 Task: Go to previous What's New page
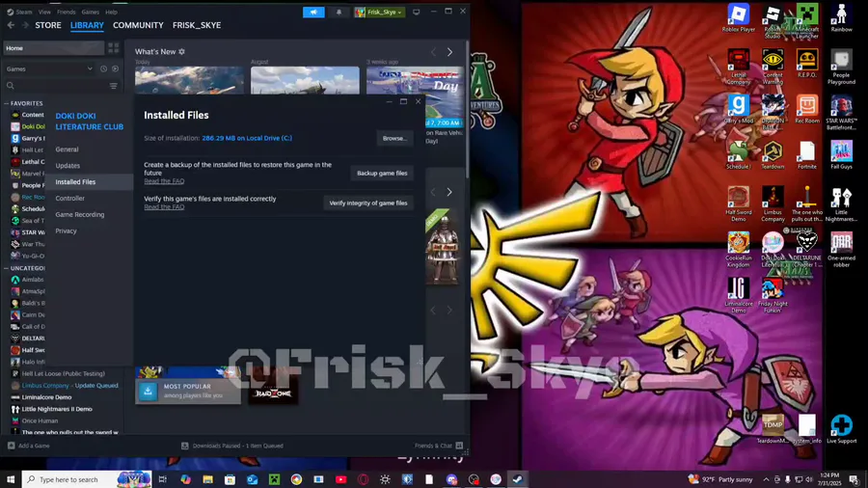pyautogui.click(x=433, y=52)
